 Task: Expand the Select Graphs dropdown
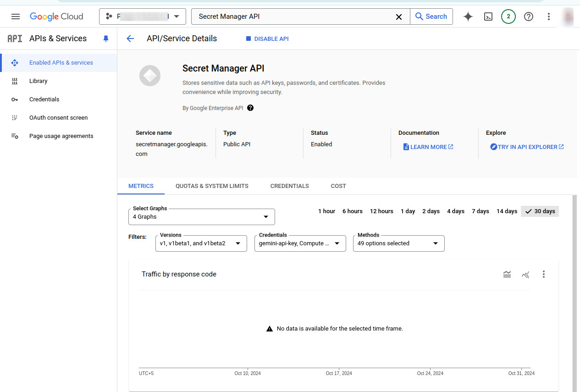click(202, 217)
